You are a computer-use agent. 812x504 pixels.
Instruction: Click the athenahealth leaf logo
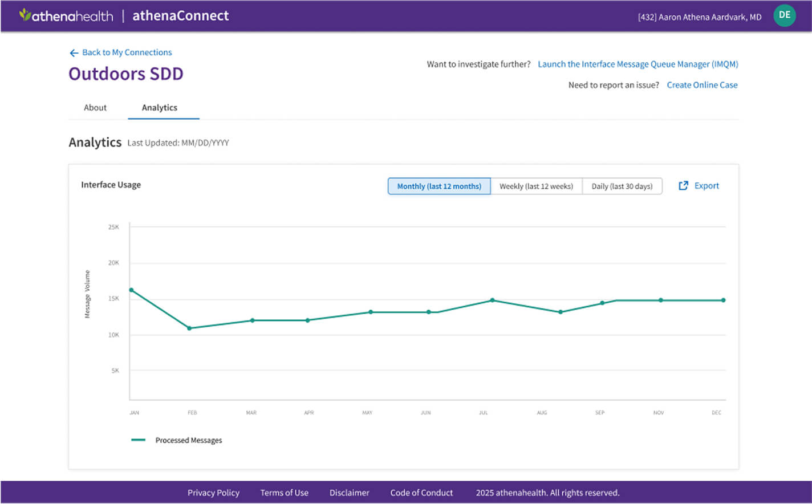pos(25,14)
